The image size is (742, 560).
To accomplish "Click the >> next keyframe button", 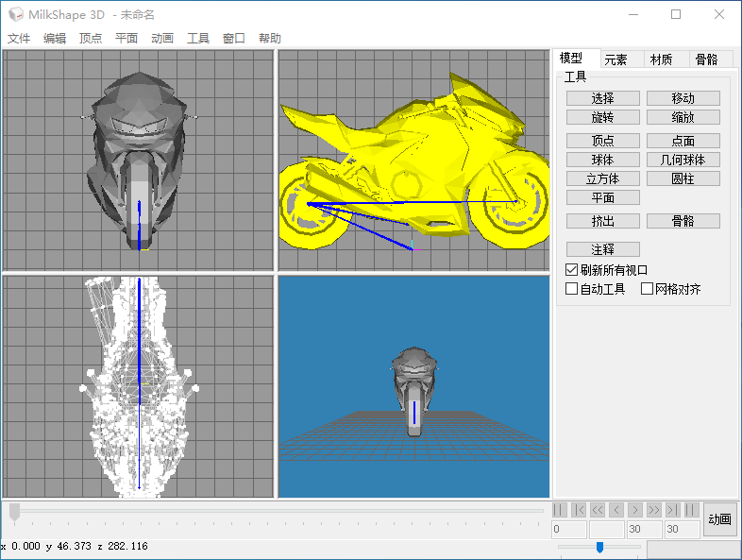I will (654, 510).
